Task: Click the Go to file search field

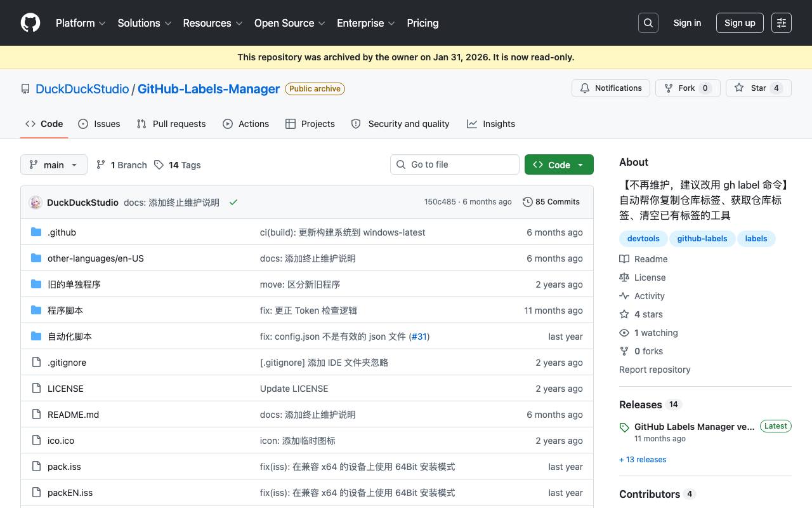Action: tap(455, 164)
